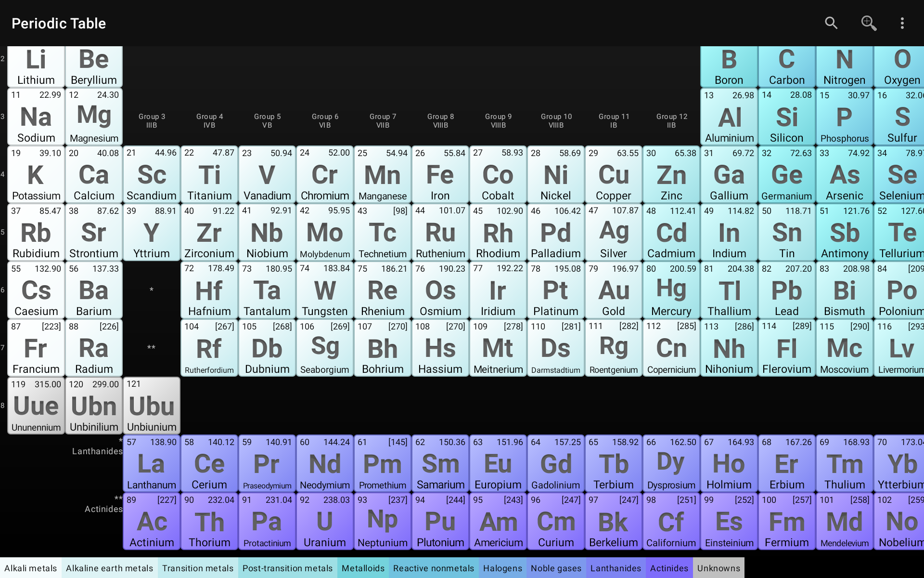Select the Technetium element tile
This screenshot has height=578, width=924.
pos(383,232)
